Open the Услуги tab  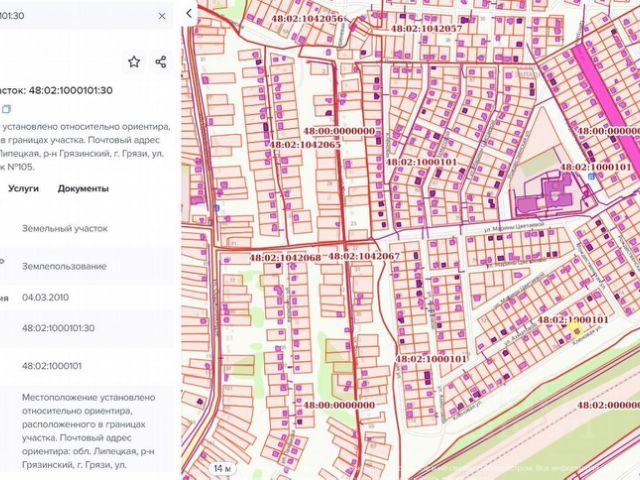[24, 189]
